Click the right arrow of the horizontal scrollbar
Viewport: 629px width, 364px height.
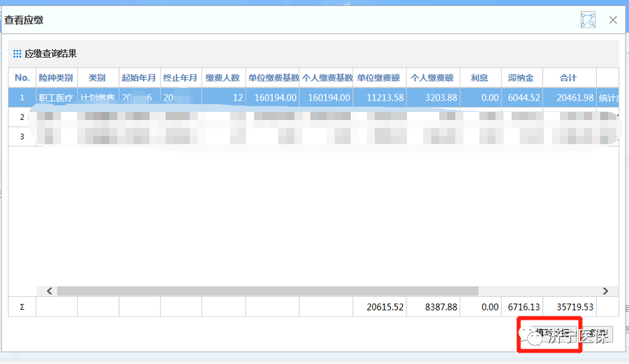(606, 291)
